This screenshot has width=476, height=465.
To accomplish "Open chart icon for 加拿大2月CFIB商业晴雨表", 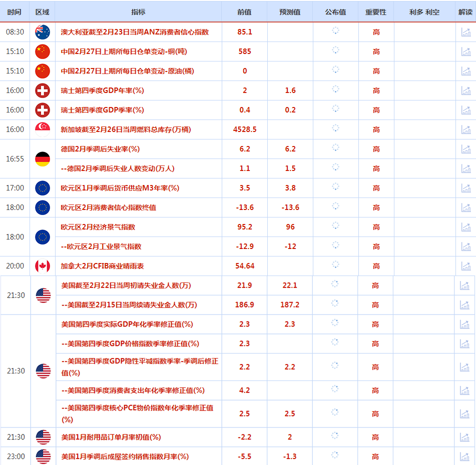I will [x=465, y=266].
